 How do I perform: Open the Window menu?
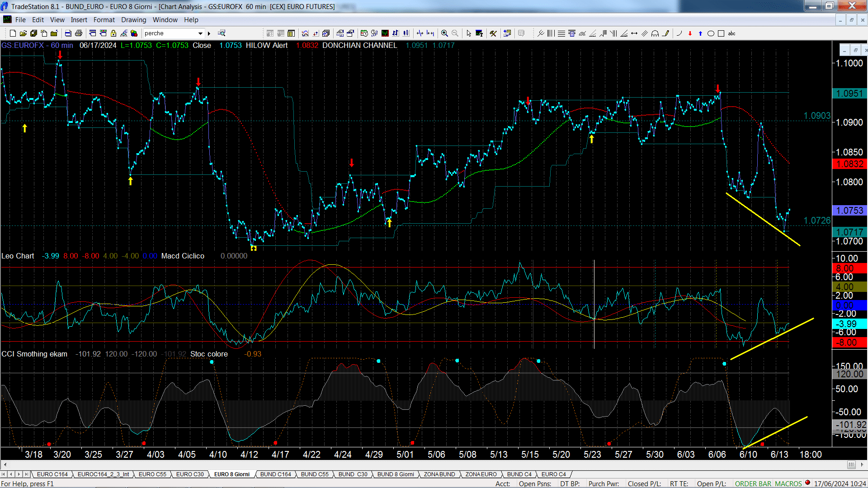[165, 20]
